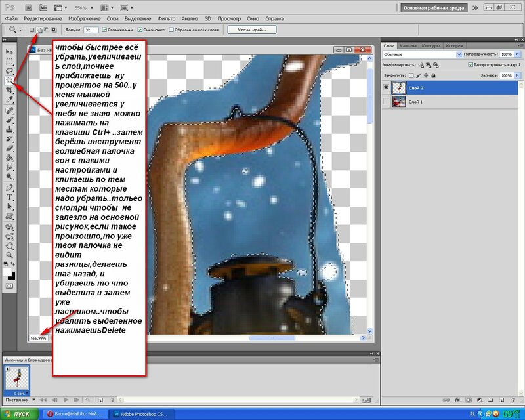The width and height of the screenshot is (525, 420).
Task: Click the Lock all padlock icon
Action: point(433,75)
